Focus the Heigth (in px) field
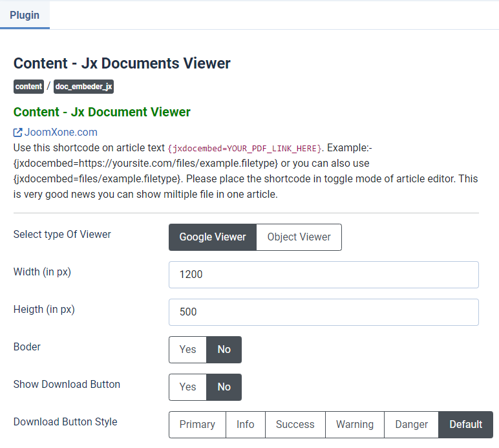This screenshot has width=499, height=448. coord(323,312)
